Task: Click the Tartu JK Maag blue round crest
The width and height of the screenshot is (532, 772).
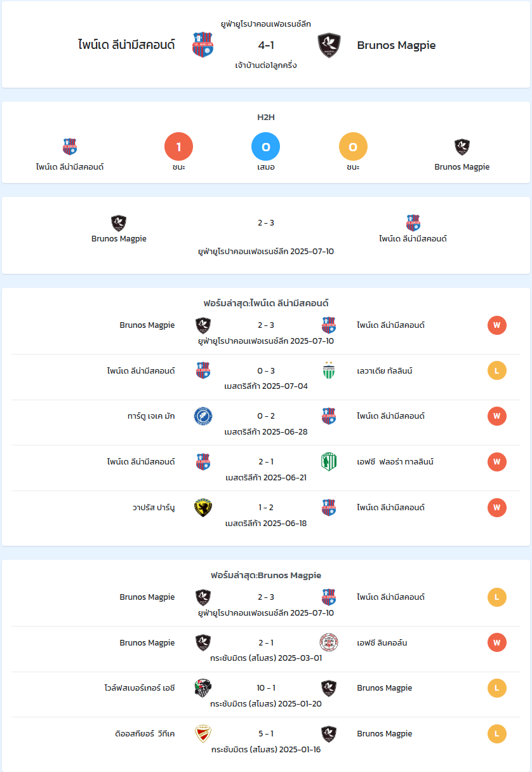Action: [x=203, y=416]
